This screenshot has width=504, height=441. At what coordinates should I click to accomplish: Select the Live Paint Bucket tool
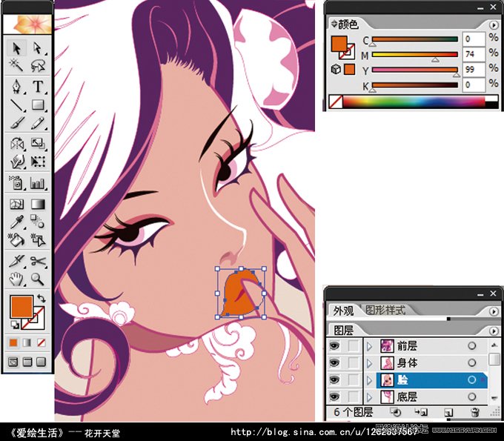pos(16,240)
